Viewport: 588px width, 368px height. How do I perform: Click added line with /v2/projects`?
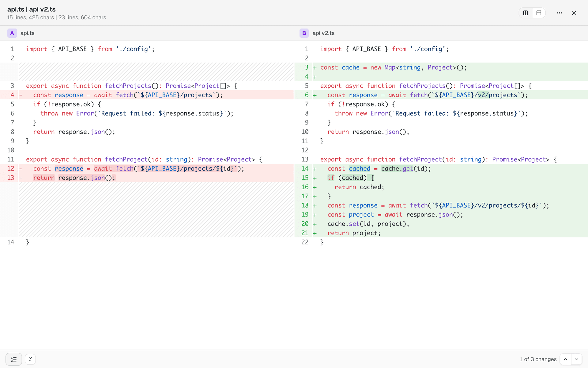pyautogui.click(x=428, y=95)
